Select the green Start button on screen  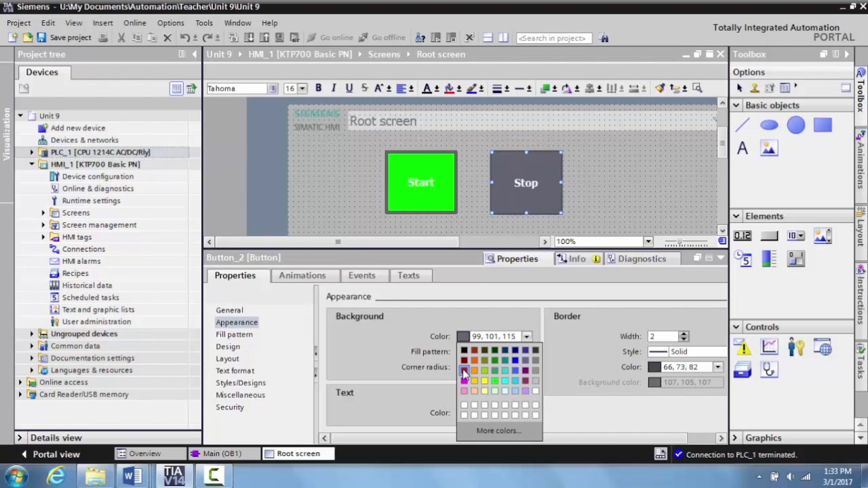tap(421, 182)
